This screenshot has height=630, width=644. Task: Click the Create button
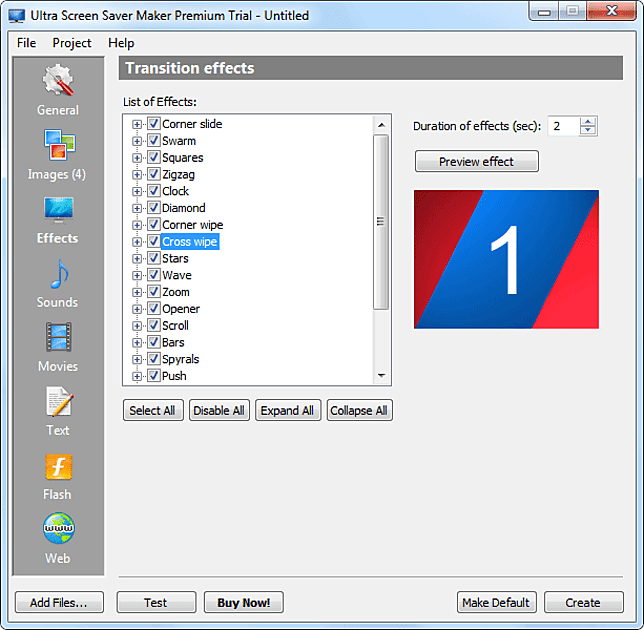tap(584, 602)
